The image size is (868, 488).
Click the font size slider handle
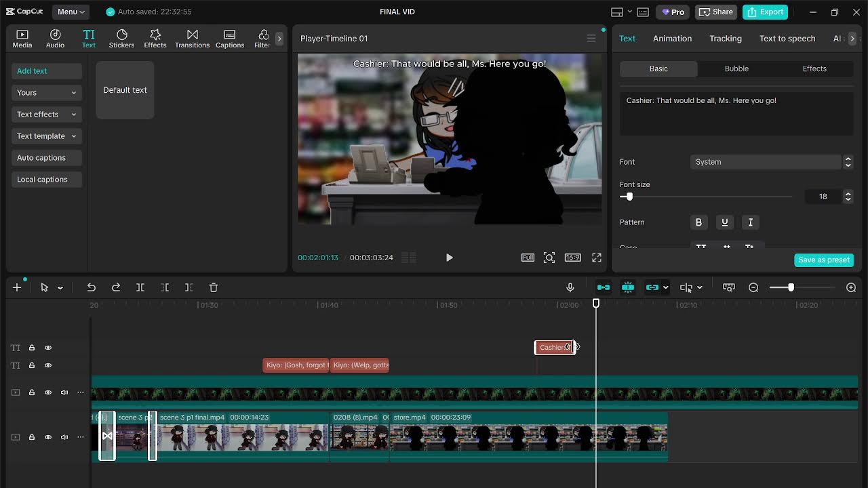(x=629, y=197)
